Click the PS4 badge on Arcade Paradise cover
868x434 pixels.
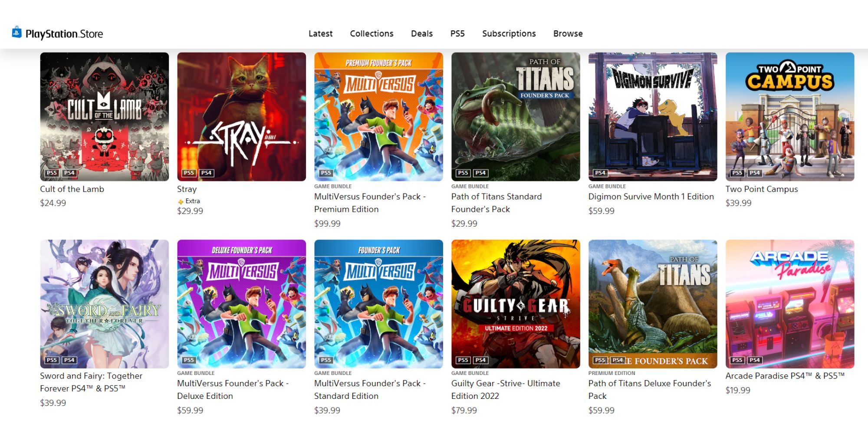tap(755, 360)
